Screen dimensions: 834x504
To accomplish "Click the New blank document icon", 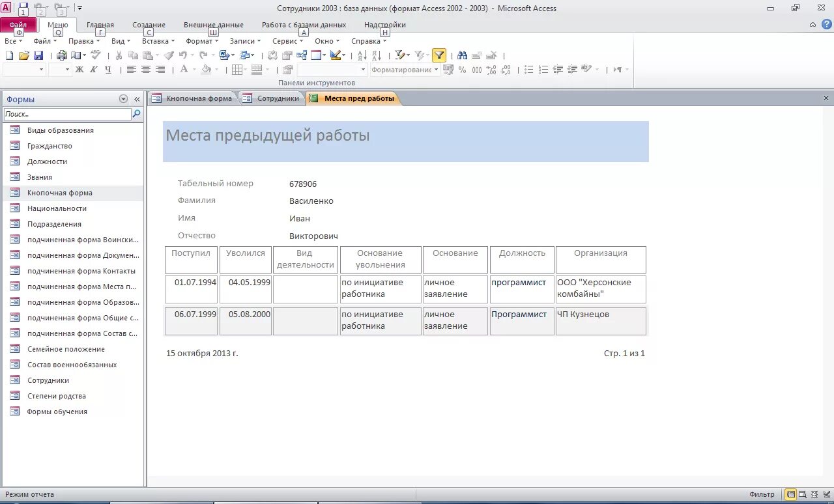I will (x=9, y=56).
